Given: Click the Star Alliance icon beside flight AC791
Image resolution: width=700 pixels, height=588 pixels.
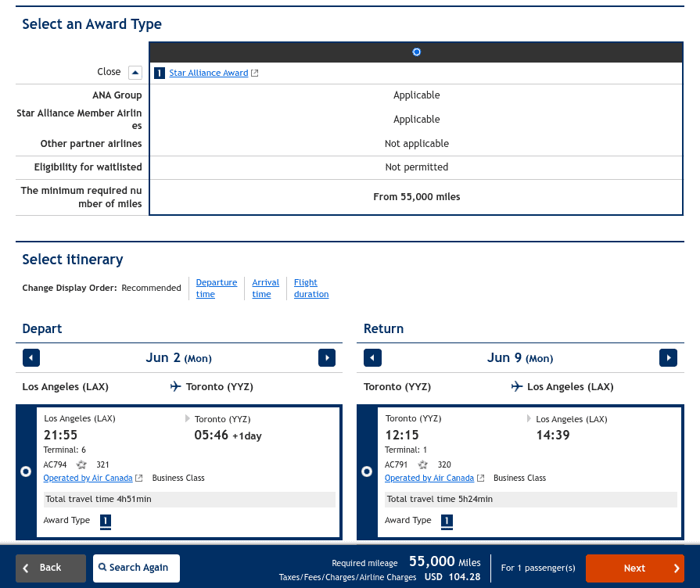Looking at the screenshot, I should tap(422, 464).
